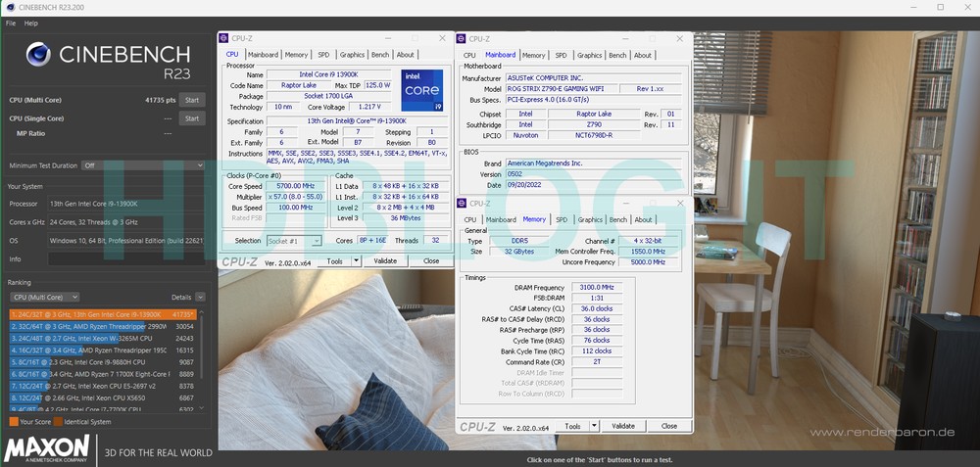Switch to the Mainboard tab in the processor CPU-Z window
This screenshot has height=467, width=980.
(262, 55)
